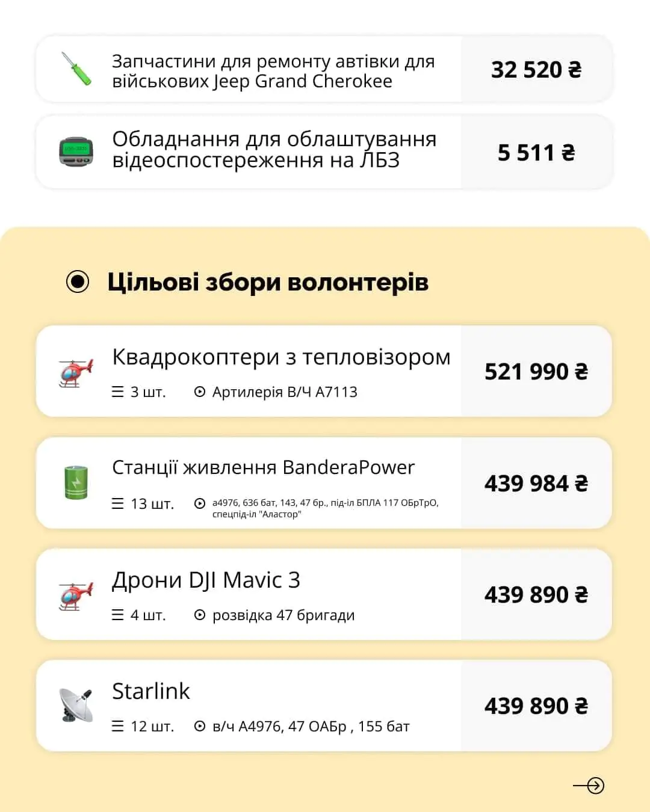650x812 pixels.
Task: Click the quantity list icon next to 12 шт.
Action: point(118,727)
